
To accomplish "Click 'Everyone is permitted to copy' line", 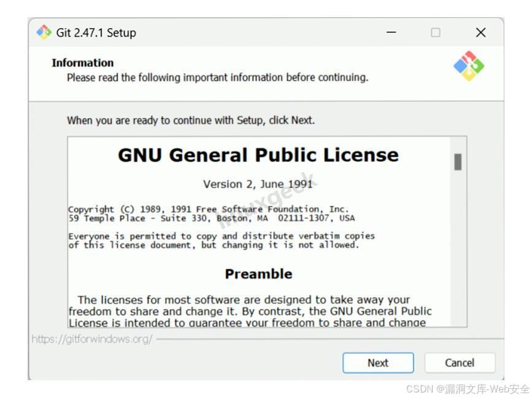I will point(222,236).
